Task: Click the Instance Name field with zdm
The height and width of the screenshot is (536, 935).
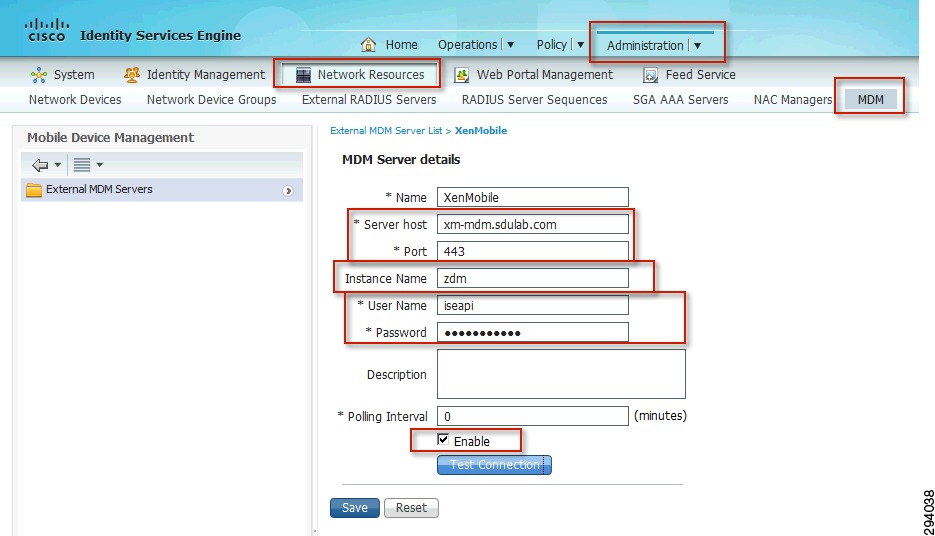Action: pyautogui.click(x=532, y=278)
